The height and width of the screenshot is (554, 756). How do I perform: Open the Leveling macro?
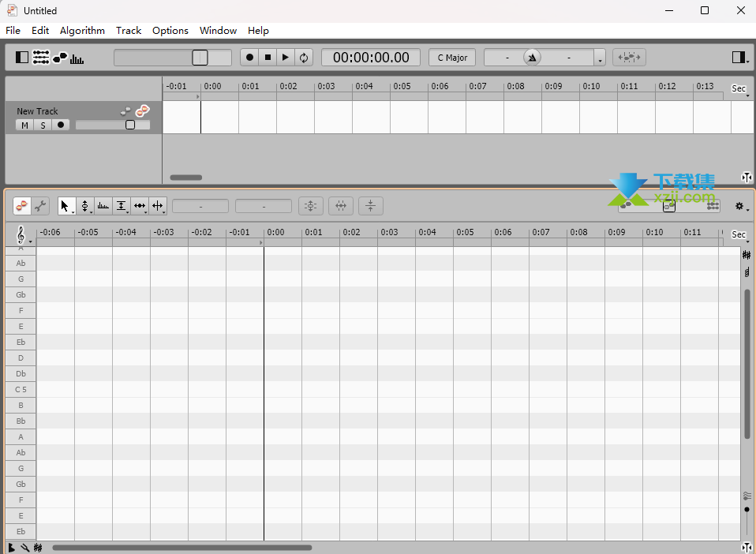pyautogui.click(x=371, y=206)
